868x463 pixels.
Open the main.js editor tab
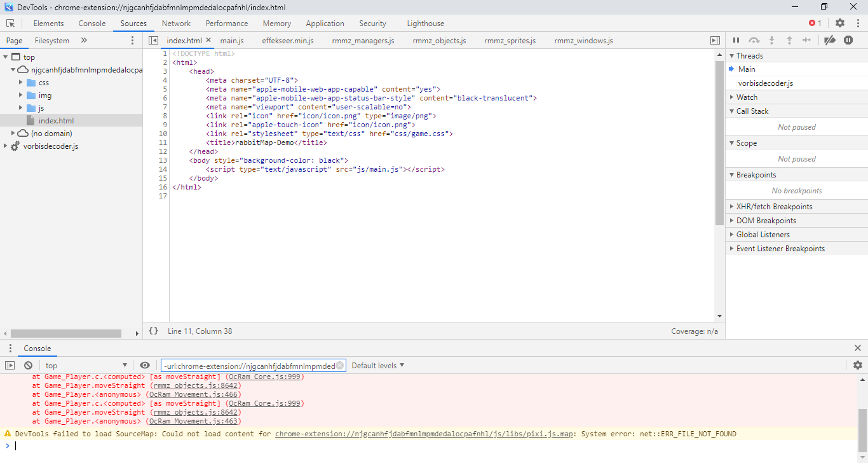click(x=232, y=41)
